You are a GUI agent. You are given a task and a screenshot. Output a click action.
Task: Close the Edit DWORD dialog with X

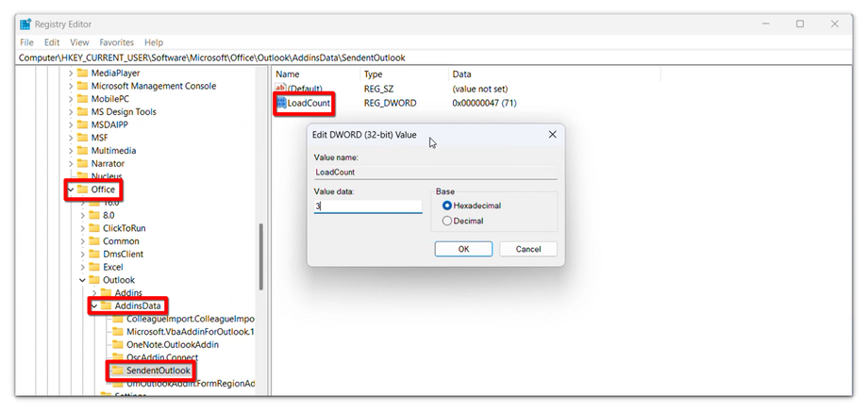click(x=552, y=135)
